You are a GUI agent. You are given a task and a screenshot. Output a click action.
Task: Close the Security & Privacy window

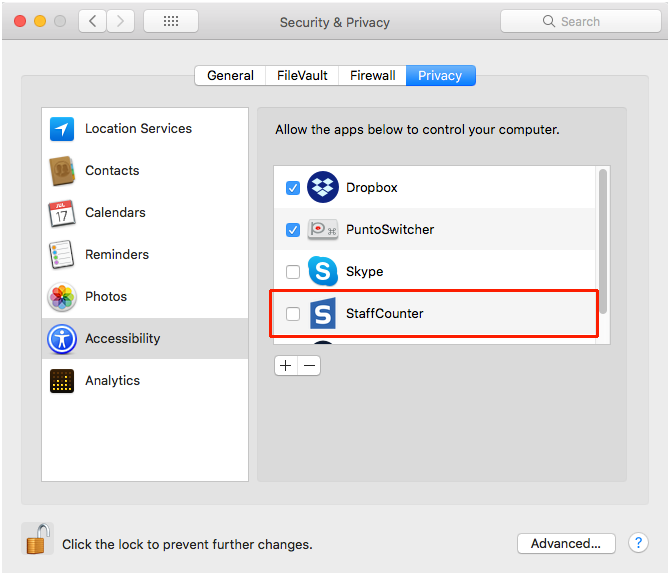(x=20, y=21)
